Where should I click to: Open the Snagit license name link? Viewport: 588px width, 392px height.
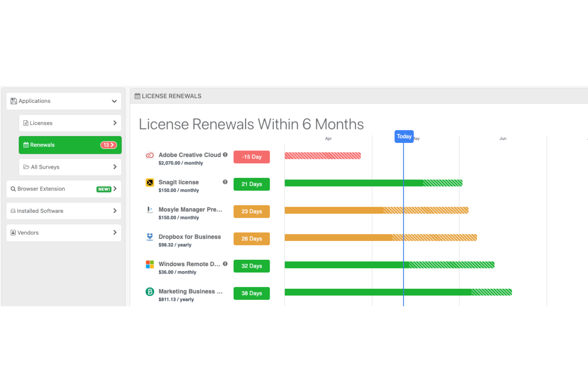coord(178,182)
